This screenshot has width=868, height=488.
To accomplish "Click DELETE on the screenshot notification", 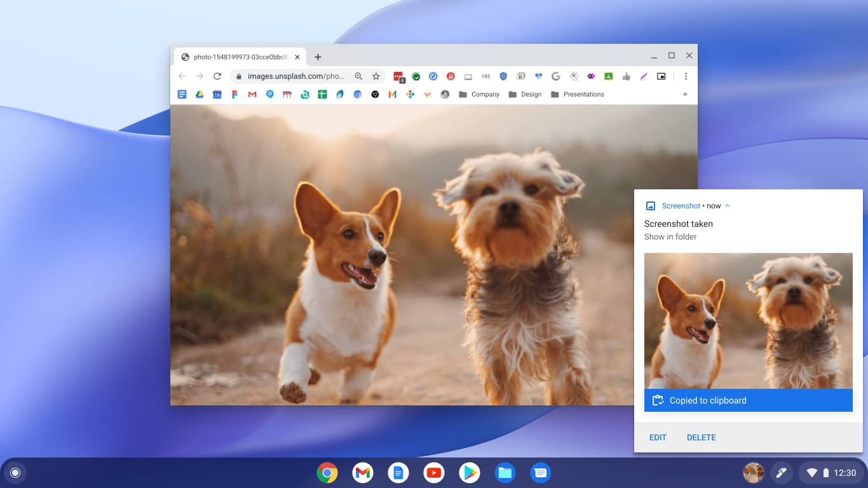I will (x=702, y=437).
